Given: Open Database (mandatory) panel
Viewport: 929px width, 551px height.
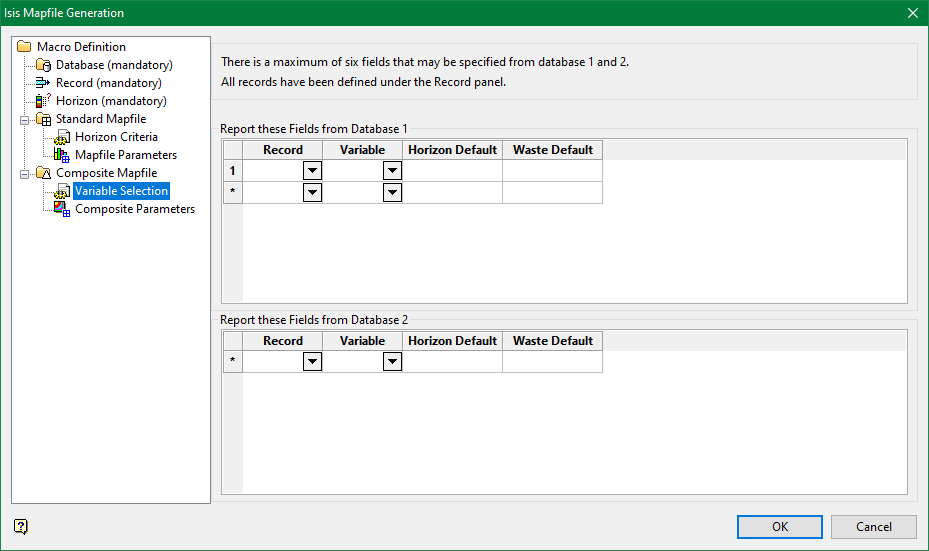Looking at the screenshot, I should point(114,65).
